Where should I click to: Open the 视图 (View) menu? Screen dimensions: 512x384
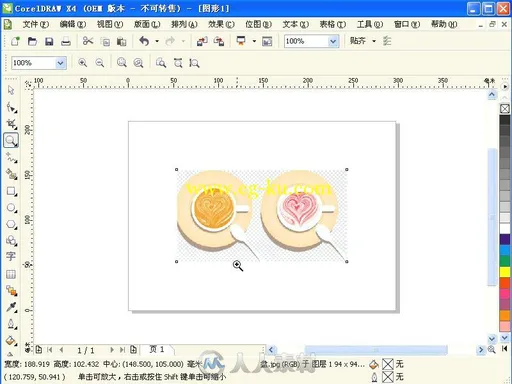tap(110, 24)
